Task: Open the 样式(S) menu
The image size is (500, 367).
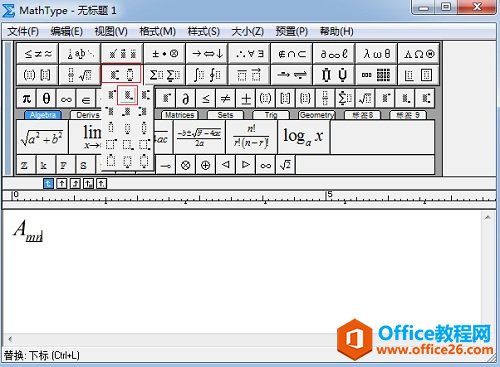Action: point(203,32)
